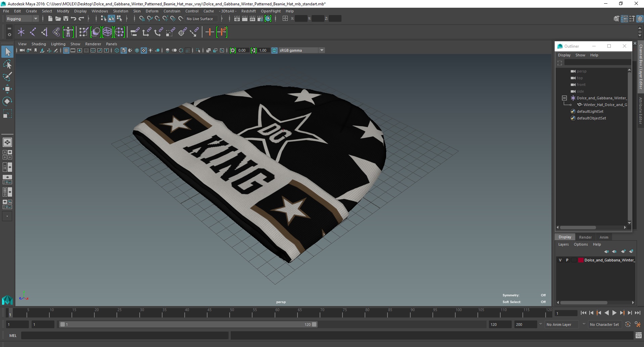Click the Redo arrow icon

tap(82, 19)
